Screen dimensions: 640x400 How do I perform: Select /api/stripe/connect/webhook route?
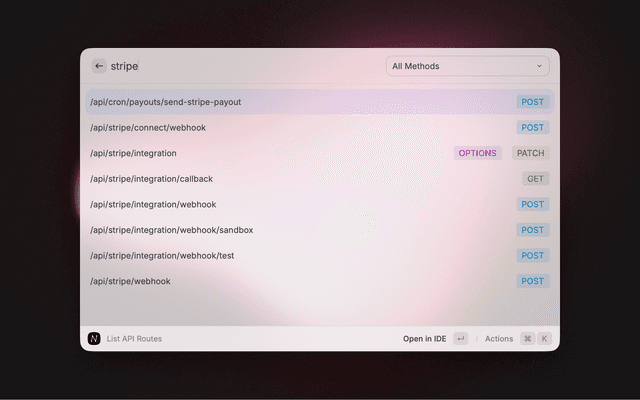click(148, 128)
